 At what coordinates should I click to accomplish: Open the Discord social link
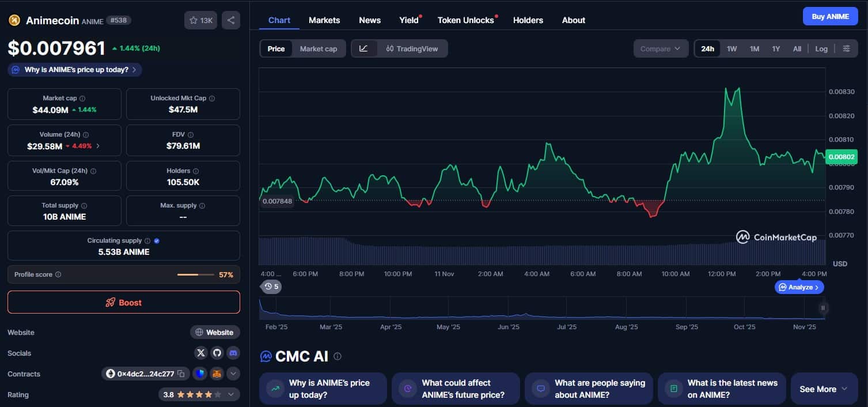tap(233, 353)
